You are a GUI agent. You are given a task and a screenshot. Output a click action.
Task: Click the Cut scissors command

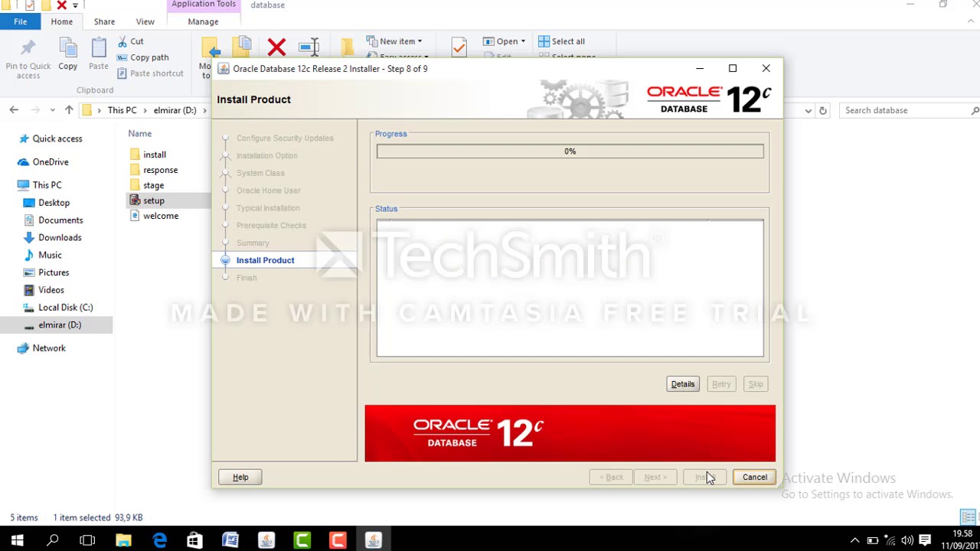click(130, 41)
